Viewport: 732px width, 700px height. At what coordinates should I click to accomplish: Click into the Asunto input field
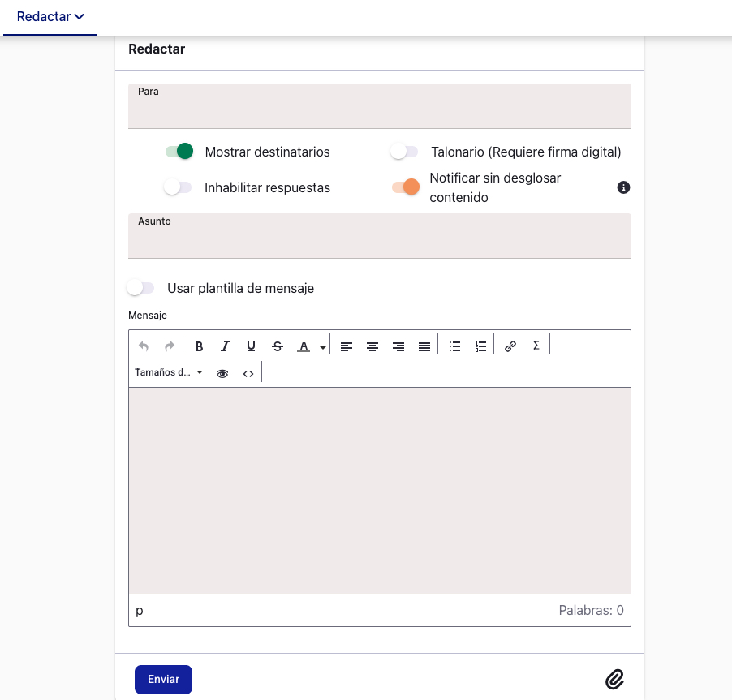click(x=379, y=242)
